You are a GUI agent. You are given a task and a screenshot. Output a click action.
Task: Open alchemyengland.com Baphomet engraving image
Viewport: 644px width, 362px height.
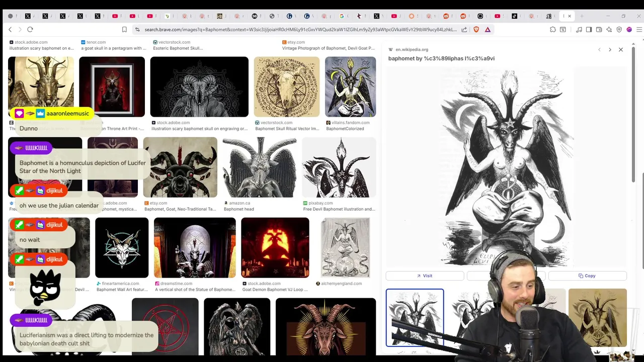(345, 247)
